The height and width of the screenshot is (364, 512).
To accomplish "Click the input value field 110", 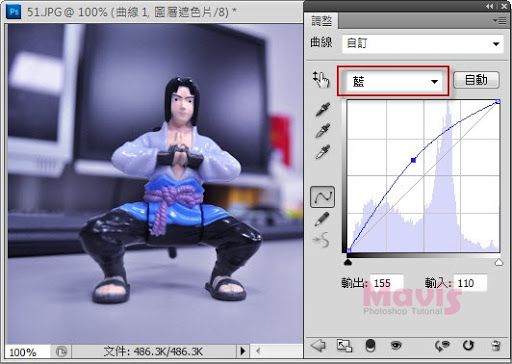I will [x=470, y=283].
